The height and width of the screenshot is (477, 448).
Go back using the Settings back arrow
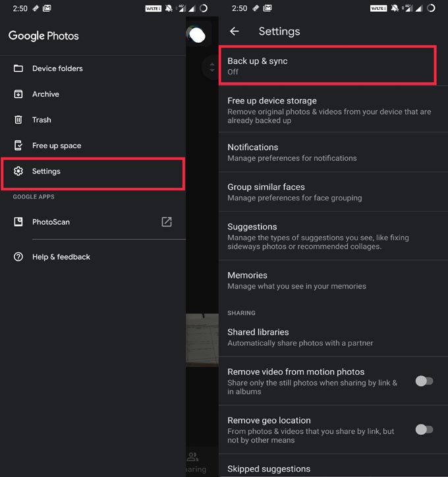click(x=234, y=32)
